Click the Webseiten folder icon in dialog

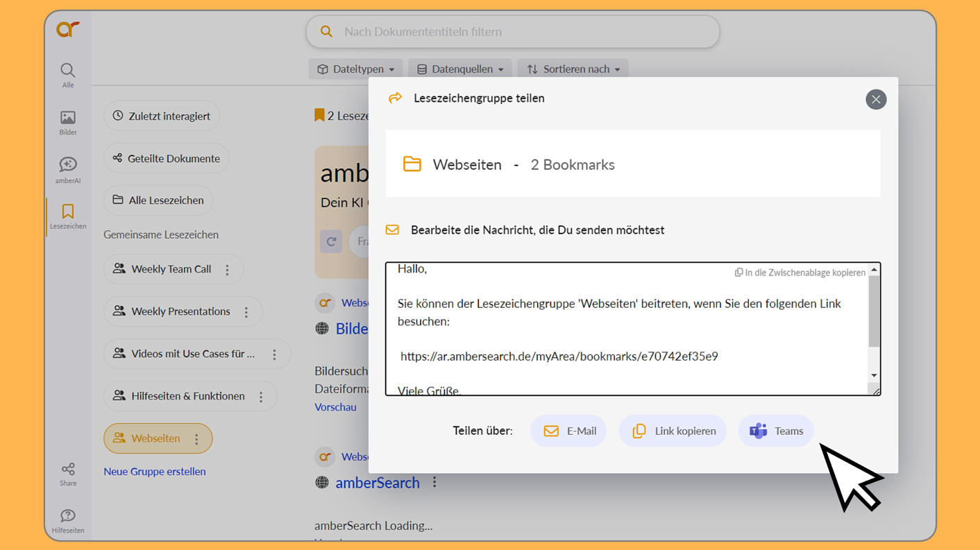tap(412, 164)
